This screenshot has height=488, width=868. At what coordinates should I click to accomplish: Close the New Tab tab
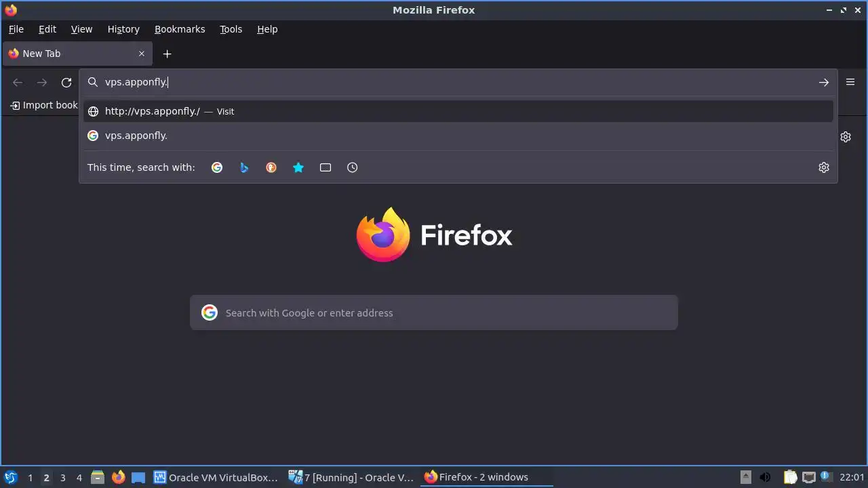(142, 54)
